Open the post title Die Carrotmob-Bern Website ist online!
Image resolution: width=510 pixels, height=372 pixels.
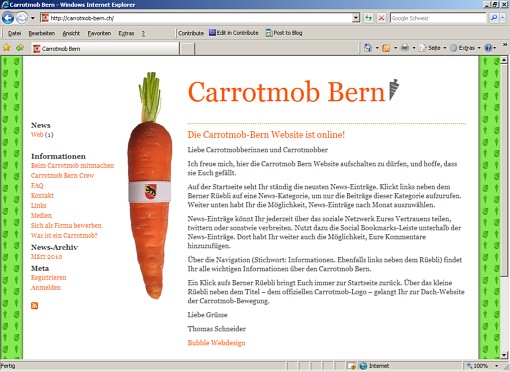pos(266,135)
